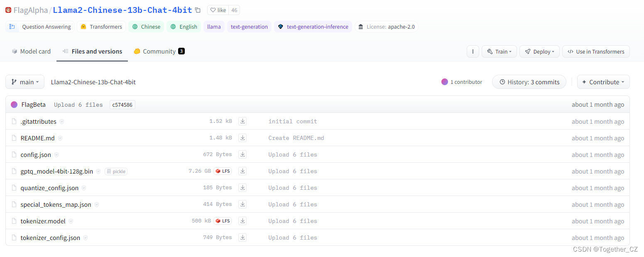Expand the Deploy dropdown
The width and height of the screenshot is (644, 257).
[539, 51]
